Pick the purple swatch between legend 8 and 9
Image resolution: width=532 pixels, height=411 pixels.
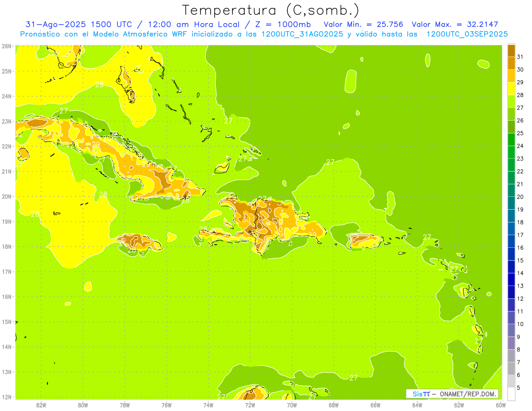[x=511, y=343]
